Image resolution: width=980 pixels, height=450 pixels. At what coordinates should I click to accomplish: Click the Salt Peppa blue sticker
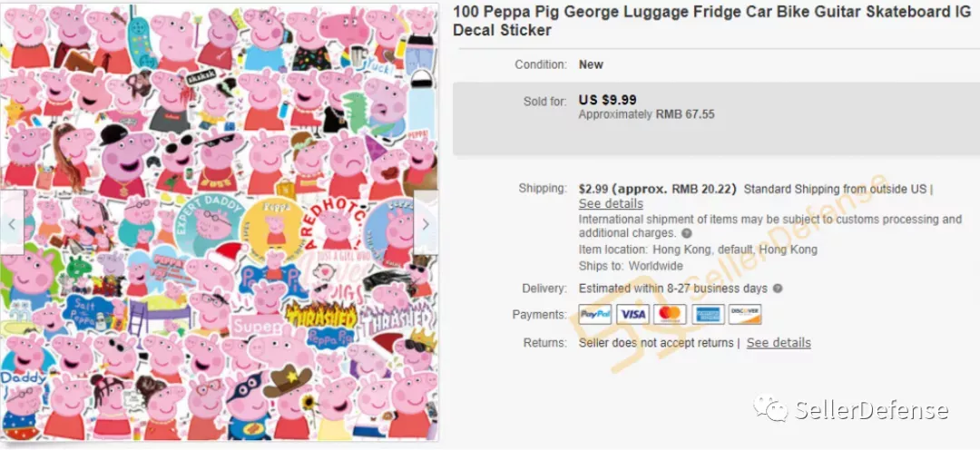click(87, 310)
